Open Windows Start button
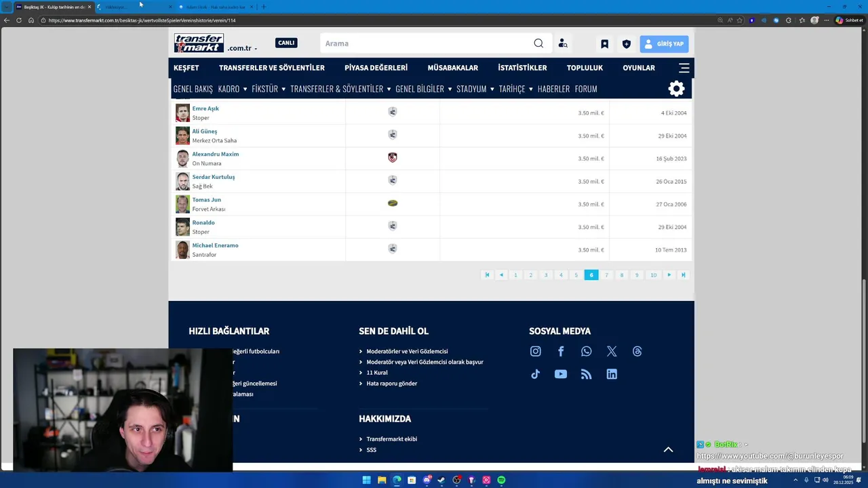The height and width of the screenshot is (488, 868). [x=367, y=480]
